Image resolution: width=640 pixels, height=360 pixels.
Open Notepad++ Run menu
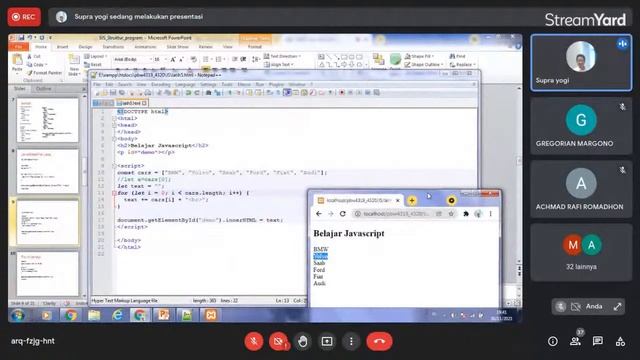pos(260,84)
